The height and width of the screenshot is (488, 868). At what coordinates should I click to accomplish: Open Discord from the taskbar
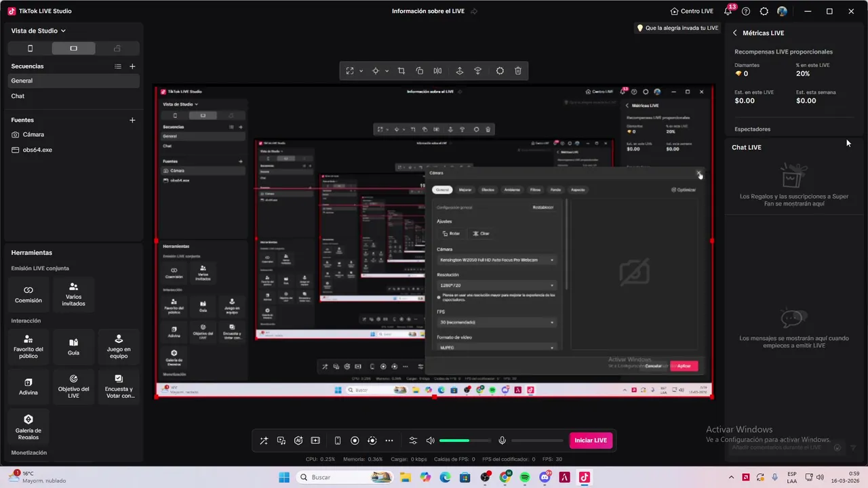(x=545, y=477)
